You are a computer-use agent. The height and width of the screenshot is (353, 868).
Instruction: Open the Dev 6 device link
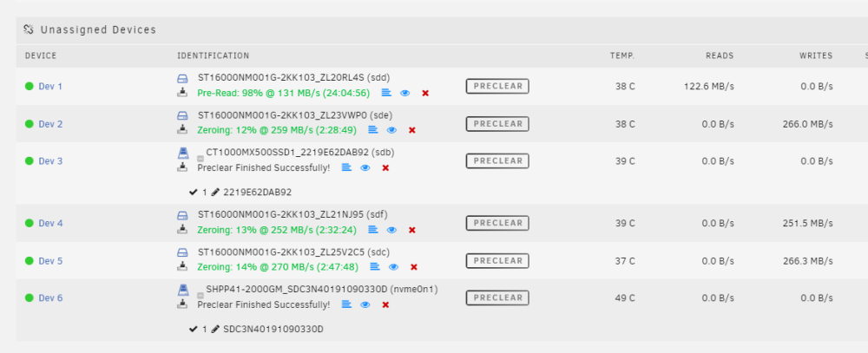point(50,298)
